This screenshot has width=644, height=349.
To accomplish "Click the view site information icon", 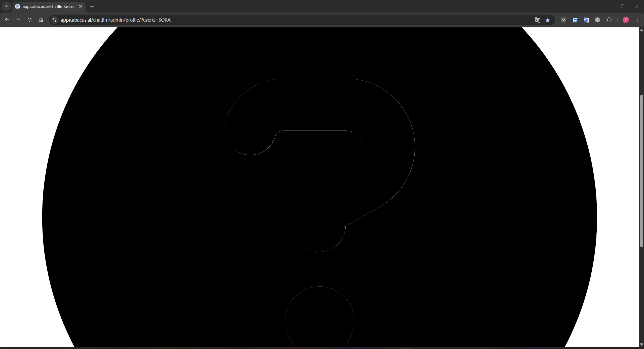I will (54, 20).
